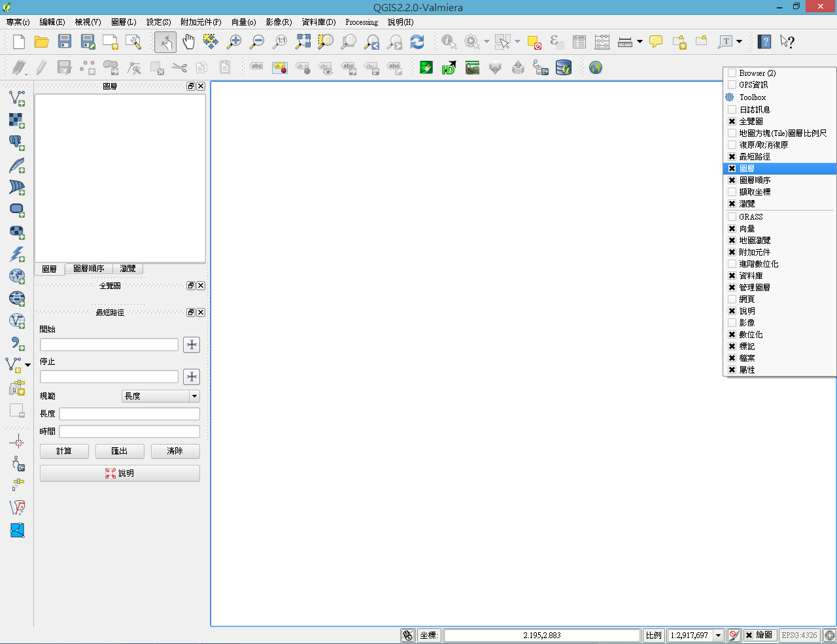Uncheck the 最短路徑 panel option
837x644 pixels.
(732, 157)
